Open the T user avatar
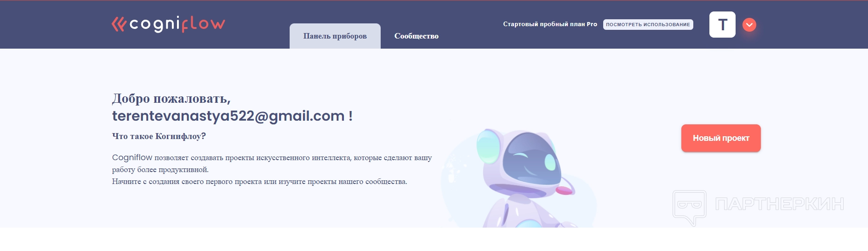 (x=722, y=24)
